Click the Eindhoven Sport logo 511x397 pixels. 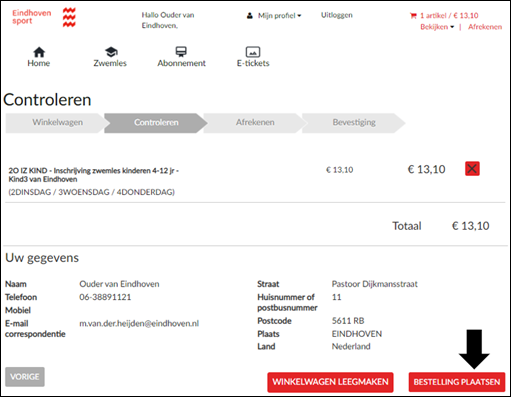[x=44, y=17]
